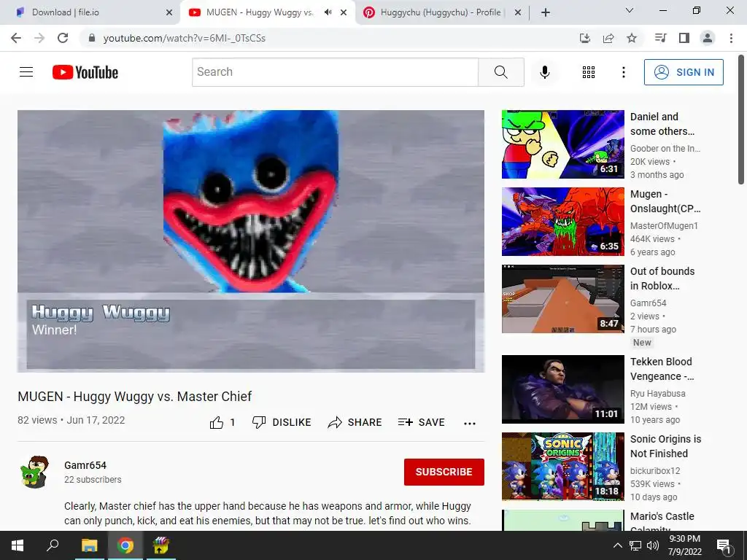Screen dimensions: 747x560
Task: Open Chrome three-dot menu
Action: 731,38
